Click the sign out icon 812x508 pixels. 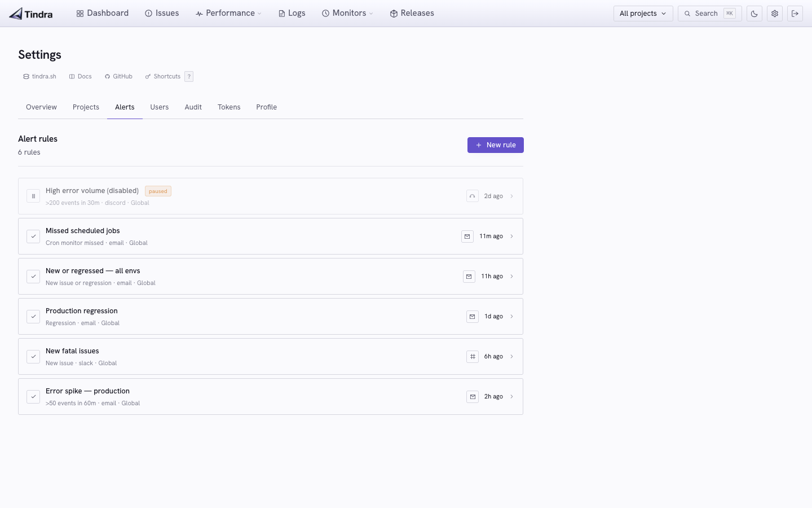(795, 14)
